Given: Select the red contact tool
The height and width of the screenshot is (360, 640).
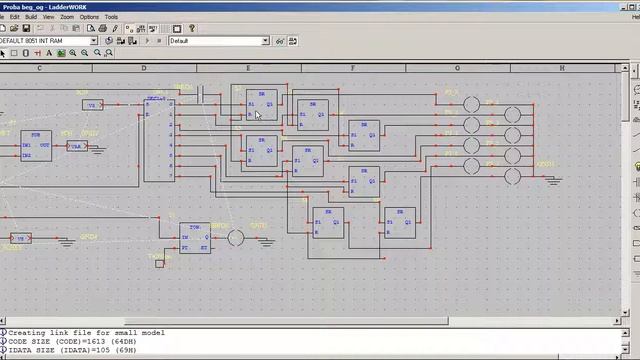Looking at the screenshot, I should tap(38, 53).
